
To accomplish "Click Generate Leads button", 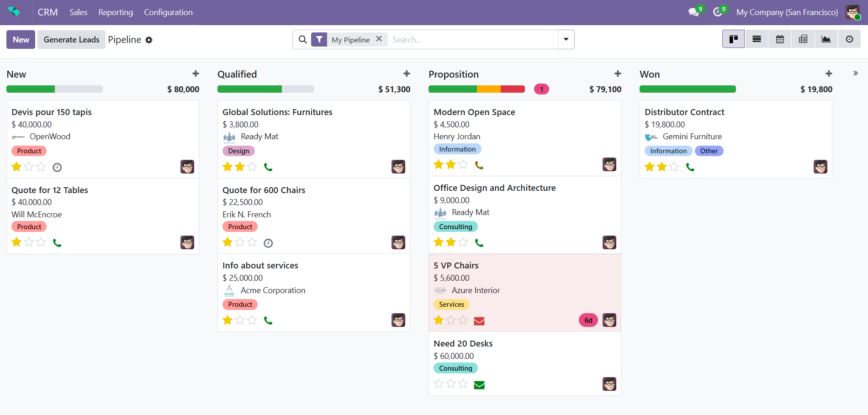I will (x=71, y=40).
